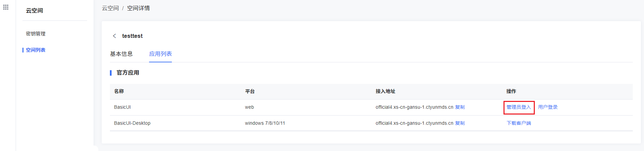Viewport: 644px width, 151px height.
Task: Click the 云空间 sidebar title
Action: point(34,11)
